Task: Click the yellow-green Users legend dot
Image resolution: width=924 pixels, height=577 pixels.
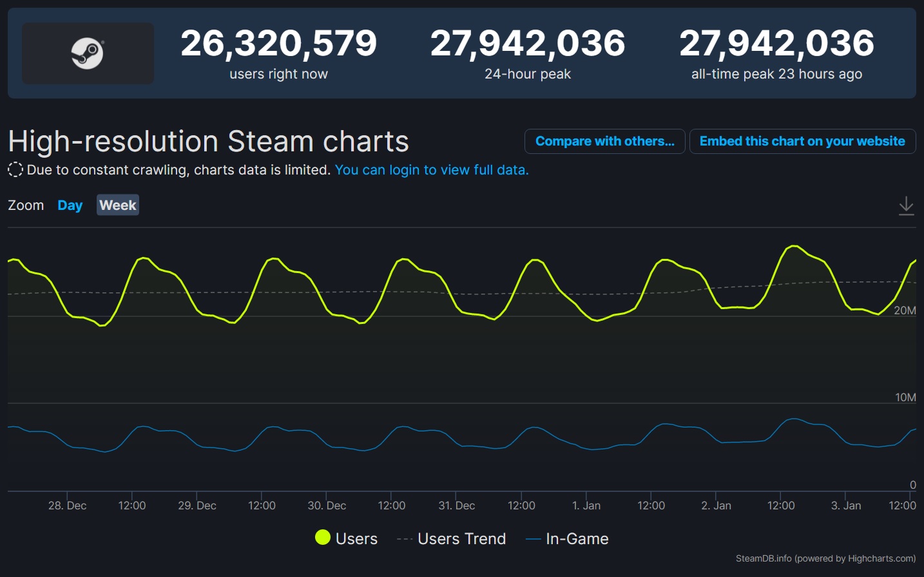Action: tap(323, 537)
